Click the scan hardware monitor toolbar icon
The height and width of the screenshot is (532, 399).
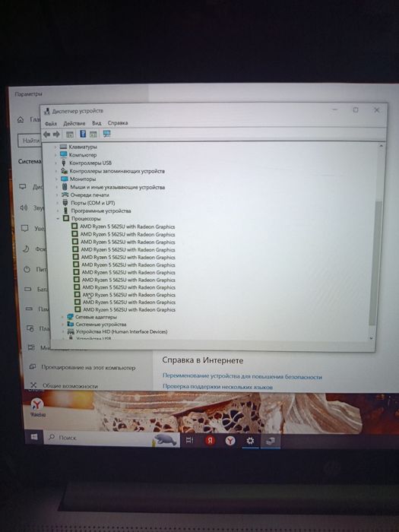tap(107, 134)
